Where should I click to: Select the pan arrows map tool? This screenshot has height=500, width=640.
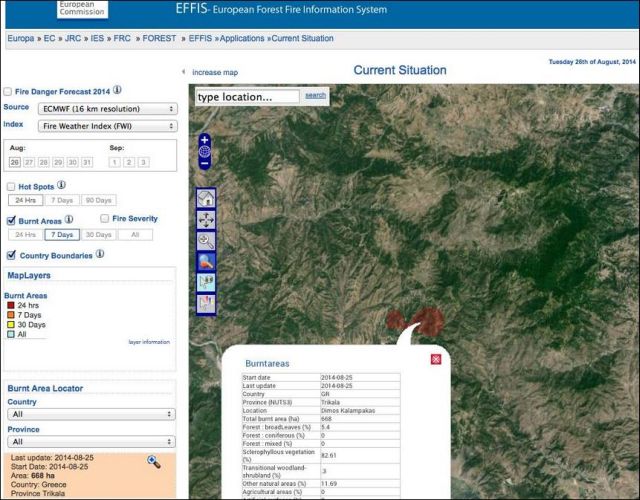pos(206,219)
